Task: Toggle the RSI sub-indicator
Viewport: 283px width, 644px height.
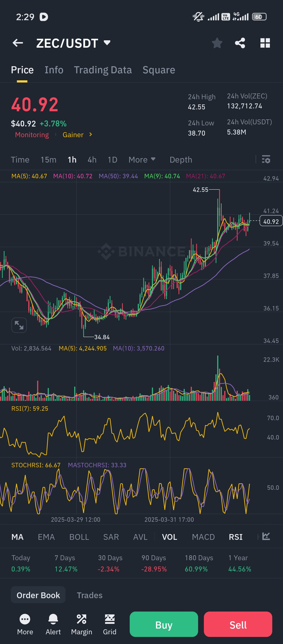Action: tap(236, 537)
